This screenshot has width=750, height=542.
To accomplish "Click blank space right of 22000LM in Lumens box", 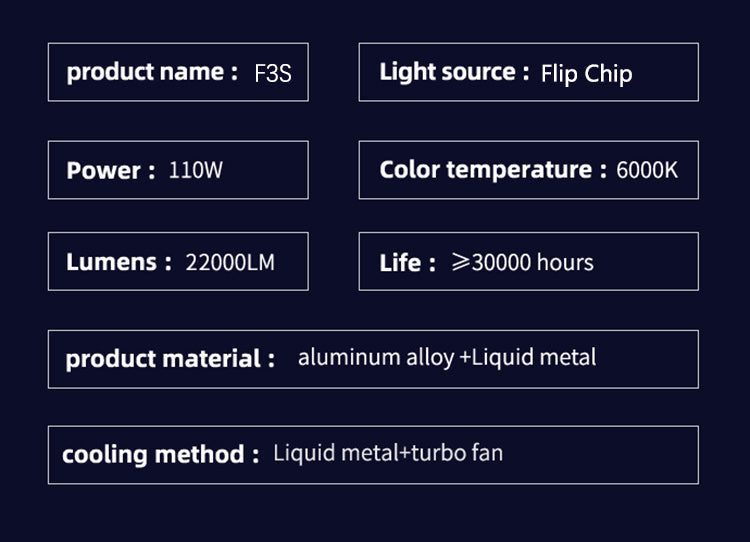I will pos(291,262).
